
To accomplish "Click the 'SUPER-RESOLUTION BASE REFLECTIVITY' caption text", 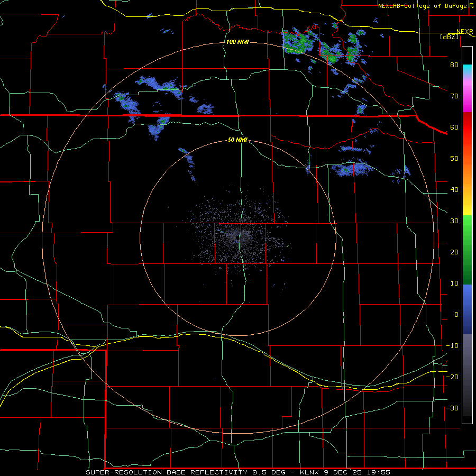I will (167, 472).
